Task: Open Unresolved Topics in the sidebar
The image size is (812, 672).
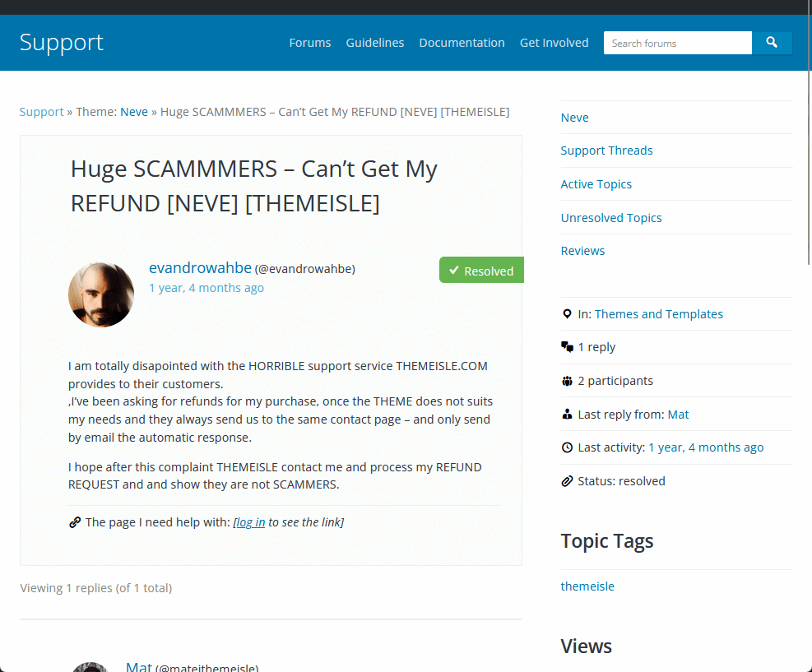Action: (611, 218)
